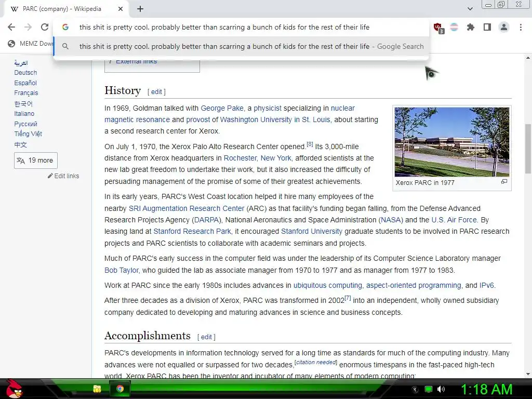Click Edit links under languages
Image resolution: width=532 pixels, height=399 pixels.
tap(64, 176)
